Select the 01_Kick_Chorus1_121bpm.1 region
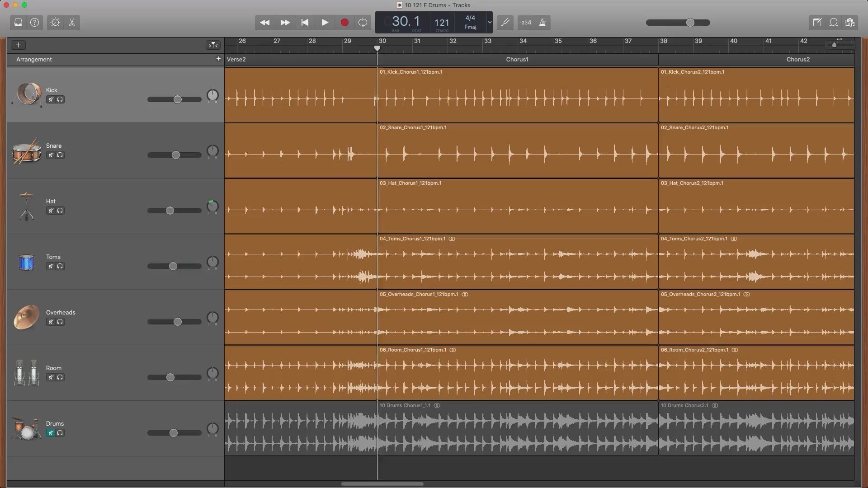 [x=518, y=95]
